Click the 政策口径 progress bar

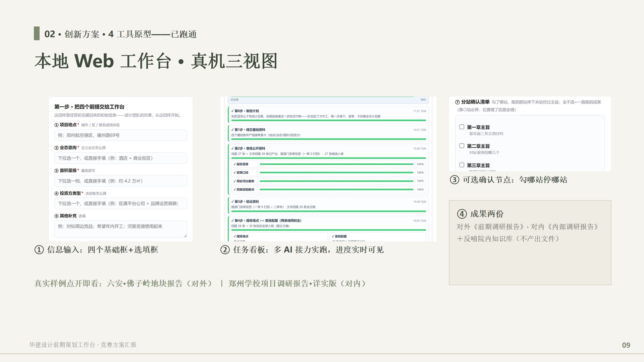[x=336, y=173]
